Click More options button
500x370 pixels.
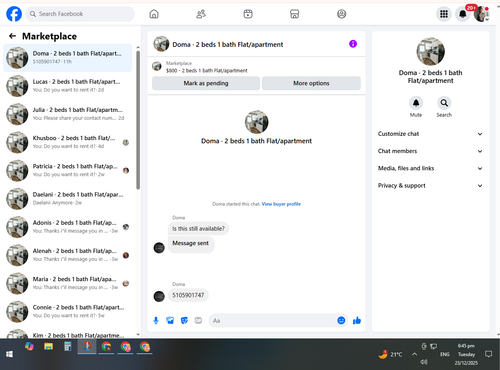(x=311, y=83)
